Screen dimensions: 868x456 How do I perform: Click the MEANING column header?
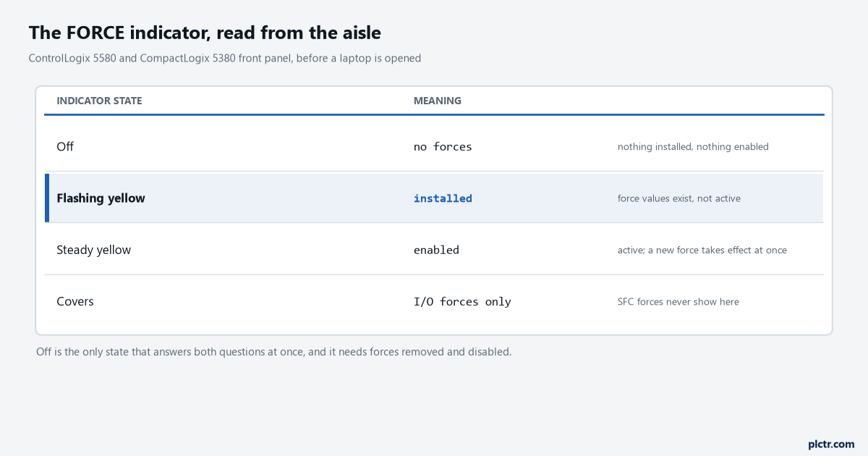click(x=438, y=101)
